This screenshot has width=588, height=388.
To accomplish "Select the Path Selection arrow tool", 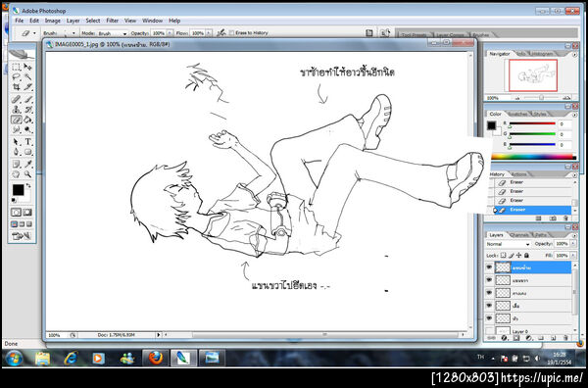I will coord(16,142).
